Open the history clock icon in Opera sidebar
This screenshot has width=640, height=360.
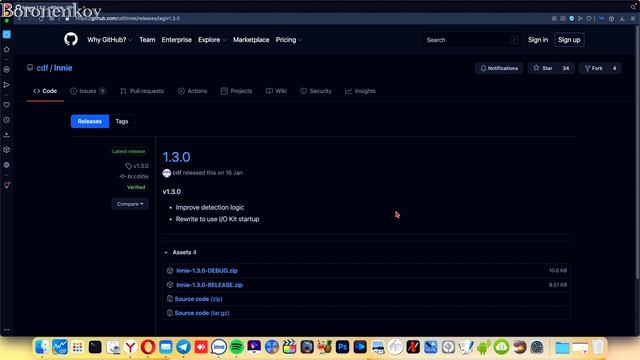7,120
